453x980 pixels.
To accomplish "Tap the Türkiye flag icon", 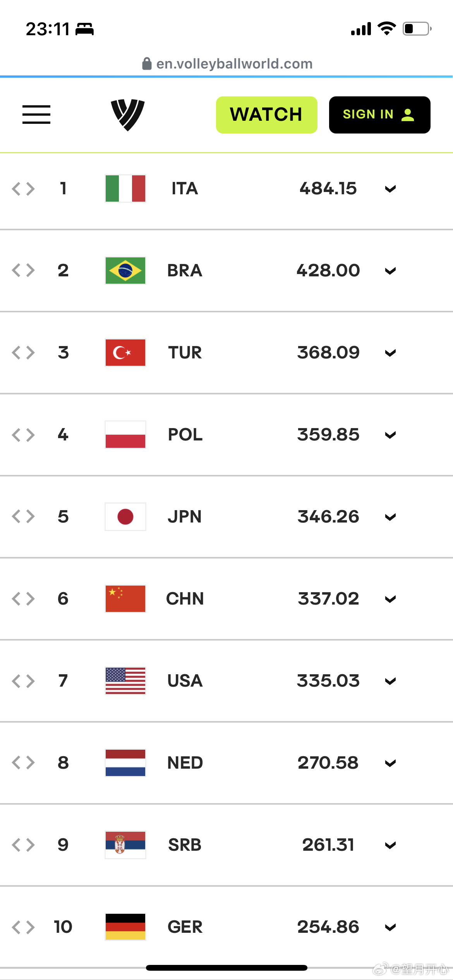I will tap(125, 353).
